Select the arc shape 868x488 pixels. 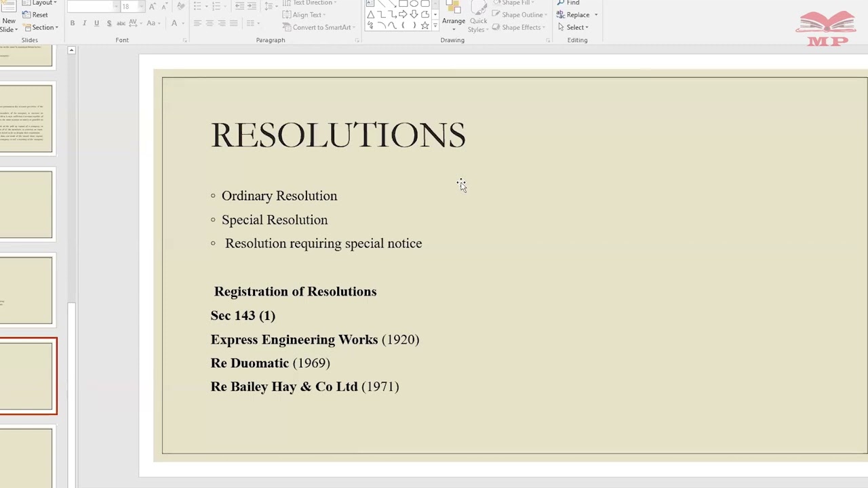coord(382,25)
